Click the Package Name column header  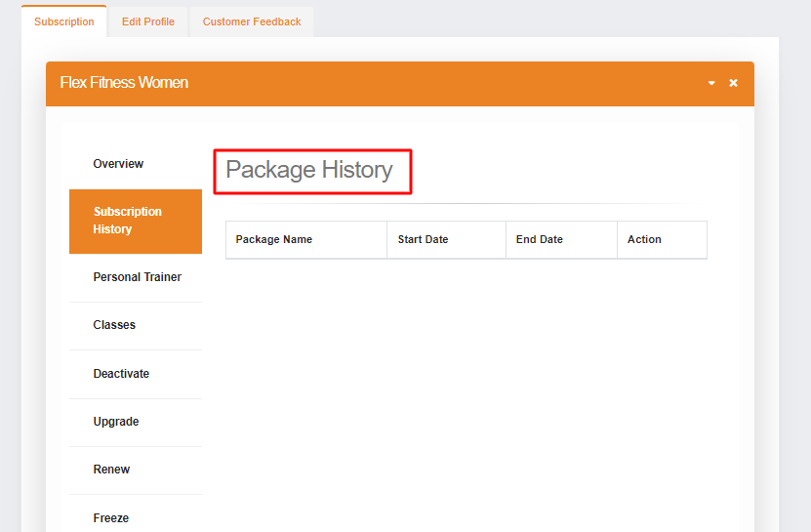[x=274, y=239]
